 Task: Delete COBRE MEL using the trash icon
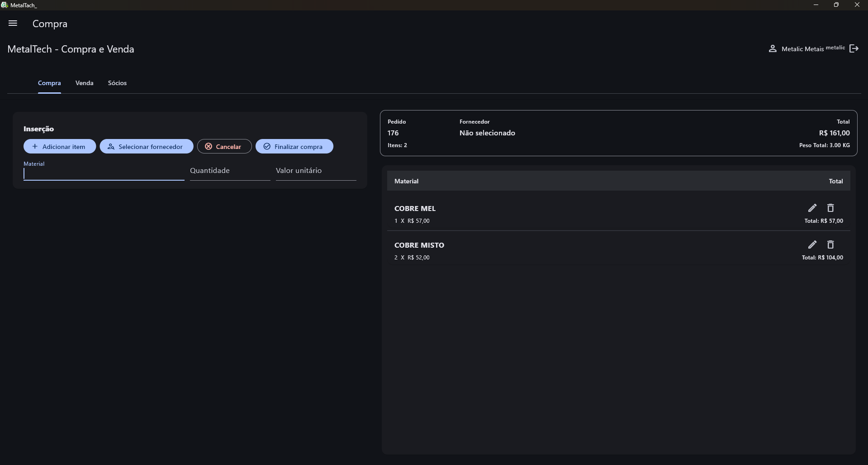point(830,207)
